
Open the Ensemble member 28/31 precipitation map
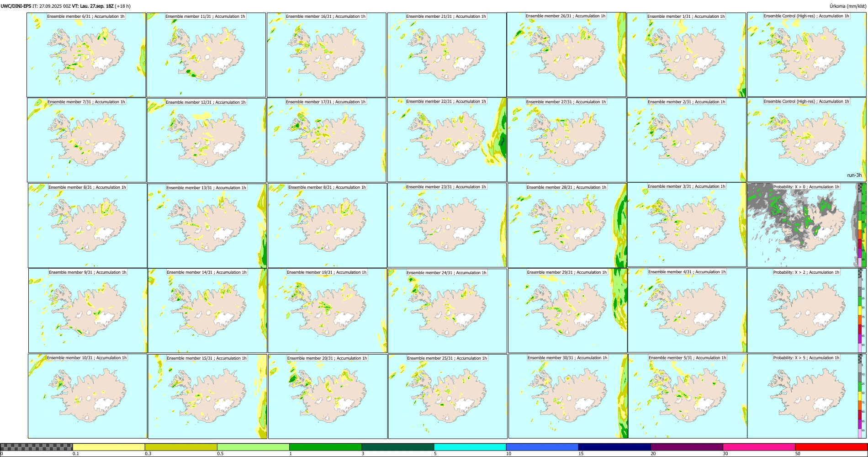click(x=567, y=226)
